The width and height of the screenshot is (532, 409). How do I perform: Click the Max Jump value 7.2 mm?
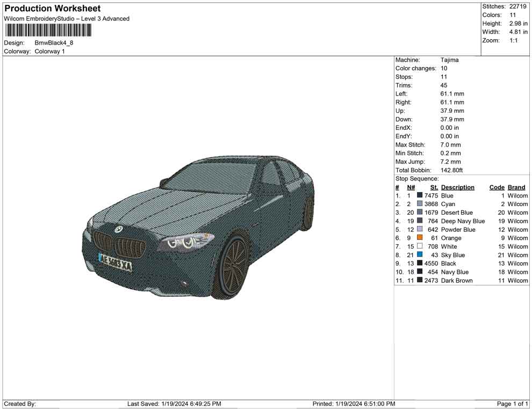click(450, 162)
